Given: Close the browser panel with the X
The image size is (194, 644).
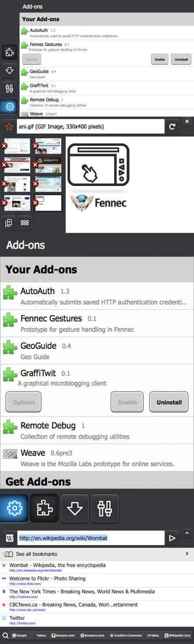Looking at the screenshot, I should pos(187,121).
